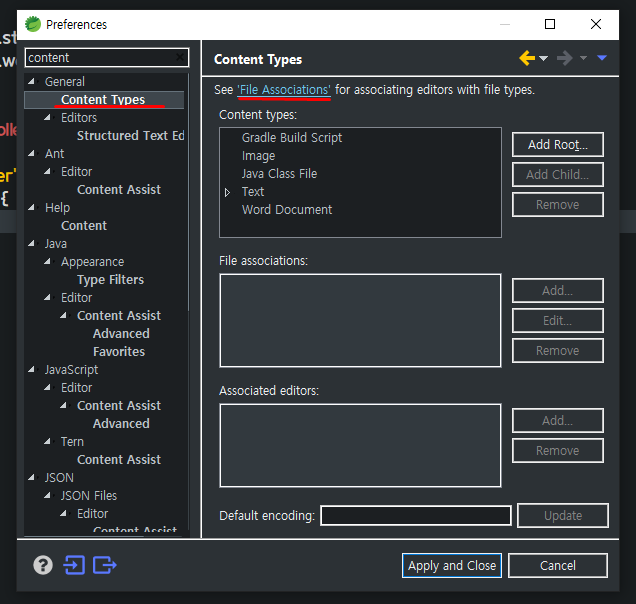Select Word Document content type
This screenshot has height=604, width=636.
(287, 210)
